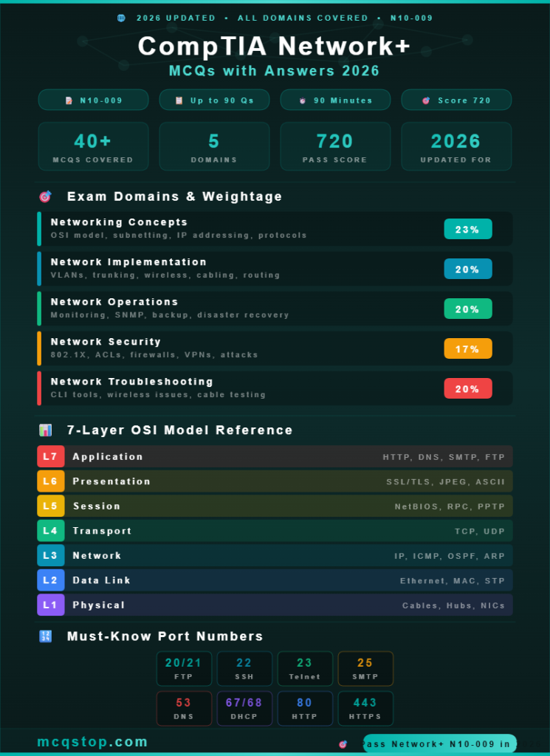
Task: Click the target icon in Score 720 pill
Action: point(426,100)
